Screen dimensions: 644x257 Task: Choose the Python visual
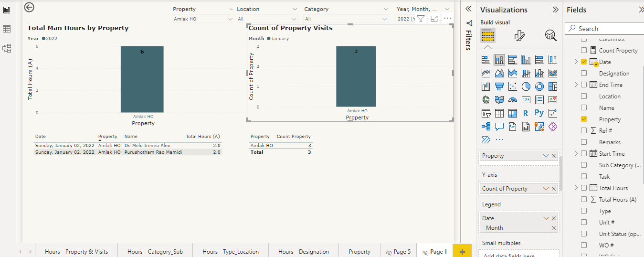pyautogui.click(x=539, y=113)
